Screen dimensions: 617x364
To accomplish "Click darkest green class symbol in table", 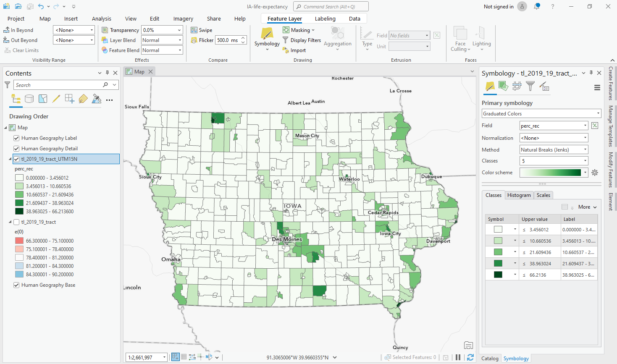I will pos(498,275).
